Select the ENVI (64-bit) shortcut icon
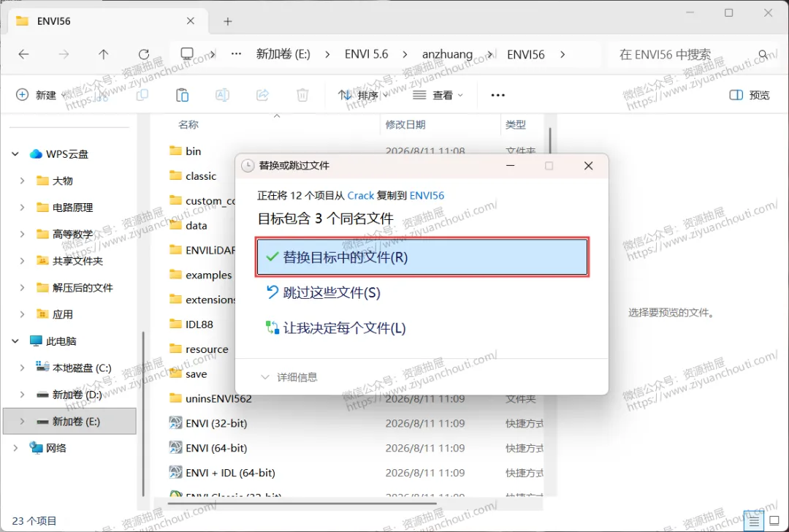 175,447
